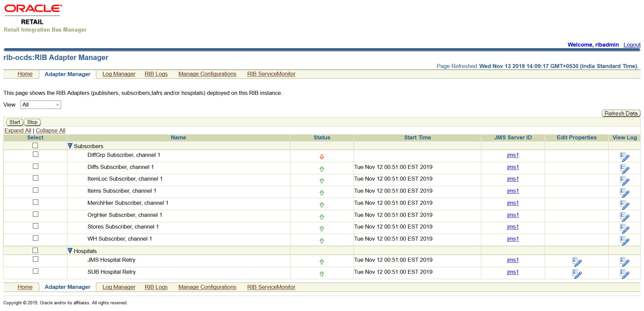Check the Subscribers group checkbox
This screenshot has height=311, width=644.
coord(35,145)
